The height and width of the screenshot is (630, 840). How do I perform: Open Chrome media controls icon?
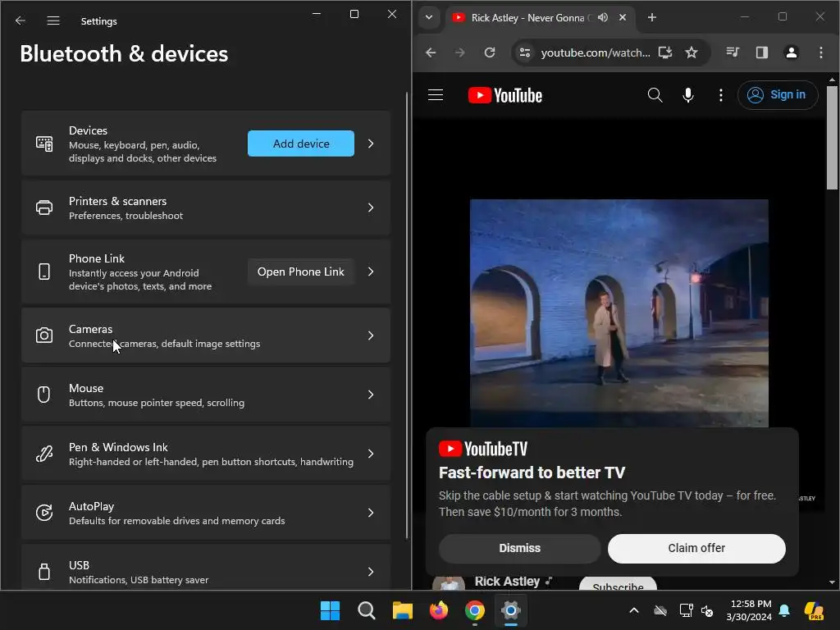coord(733,52)
